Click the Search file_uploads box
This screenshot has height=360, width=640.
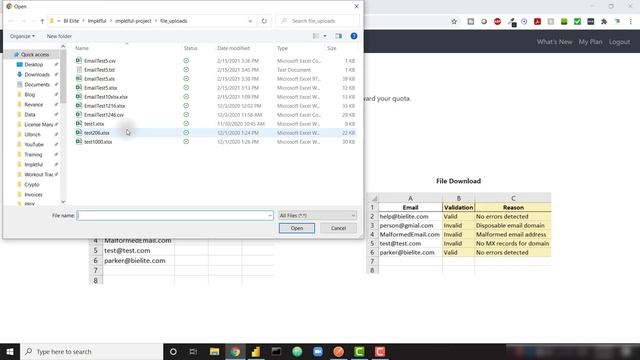coord(318,21)
